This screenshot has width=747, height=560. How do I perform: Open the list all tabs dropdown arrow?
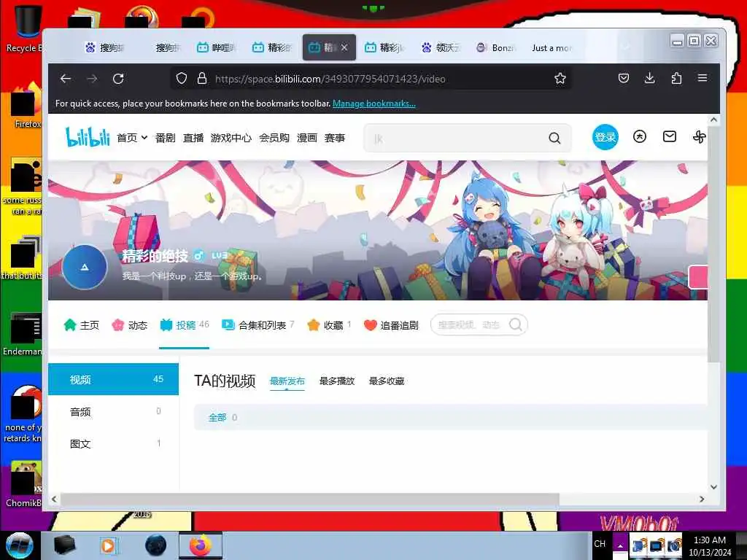(625, 46)
